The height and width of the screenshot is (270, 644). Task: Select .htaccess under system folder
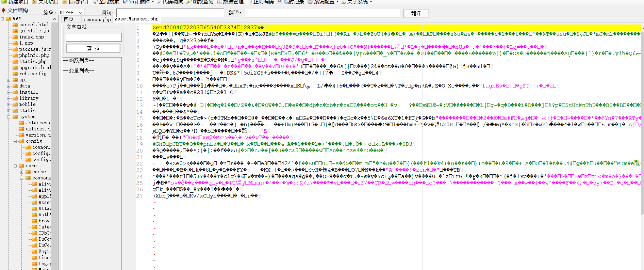[38, 123]
